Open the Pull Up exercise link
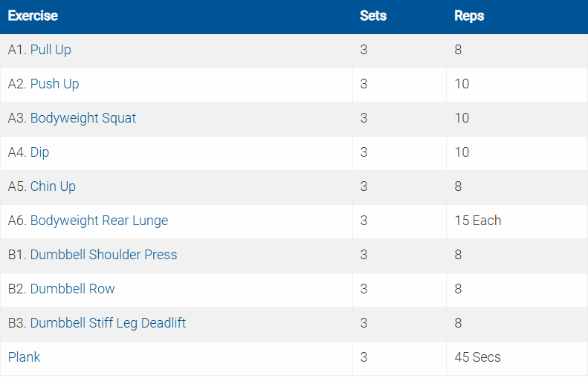The image size is (588, 384). pyautogui.click(x=51, y=50)
